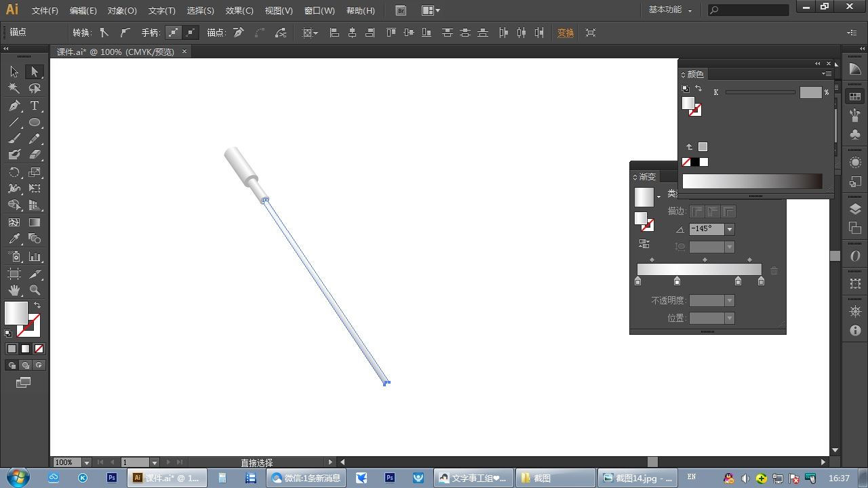Set fill mode to None in toolbox

point(39,348)
